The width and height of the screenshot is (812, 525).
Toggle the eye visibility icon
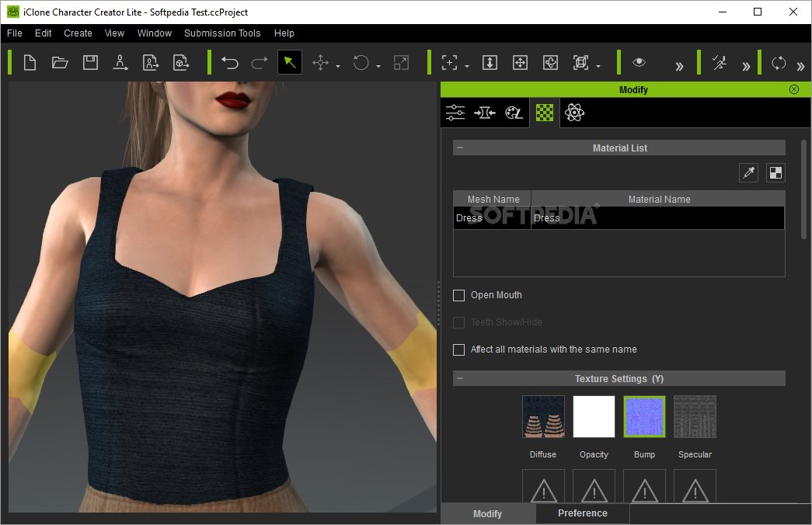pyautogui.click(x=639, y=62)
